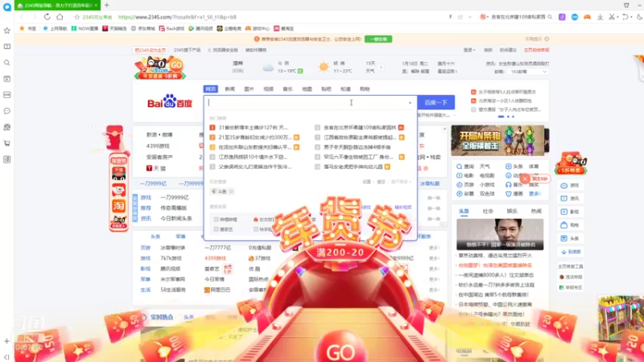Open the 京东商城 bookmark
The image size is (644, 362).
click(143, 28)
